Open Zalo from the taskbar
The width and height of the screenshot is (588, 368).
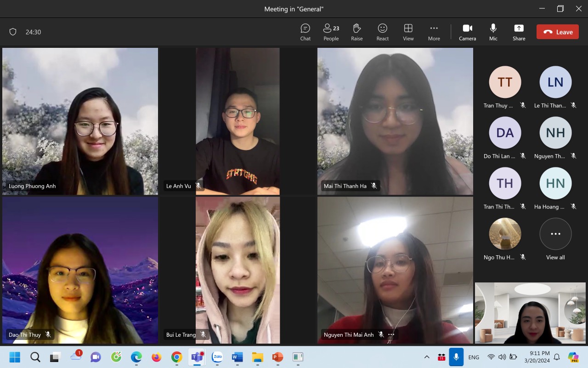tap(217, 357)
